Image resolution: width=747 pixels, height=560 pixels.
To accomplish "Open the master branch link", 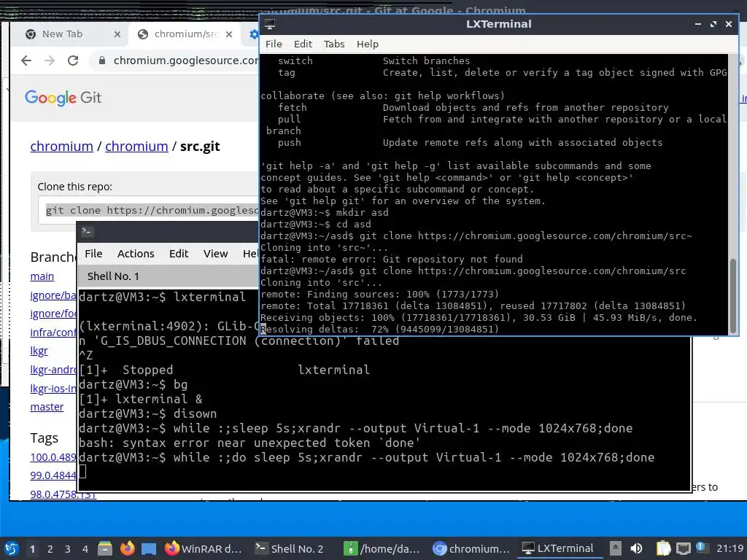I will click(47, 407).
